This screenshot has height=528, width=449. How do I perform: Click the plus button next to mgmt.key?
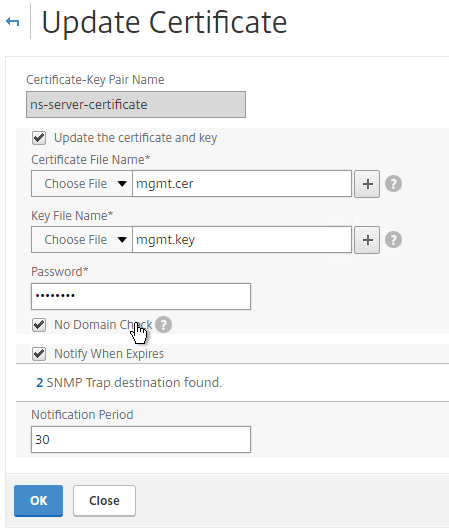pos(367,240)
